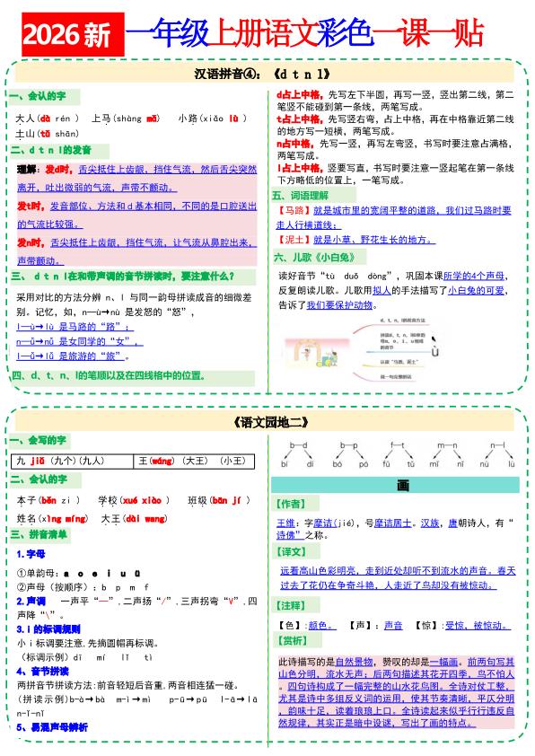
Task: Click the red text "d占上中格,"
Action: (x=299, y=95)
